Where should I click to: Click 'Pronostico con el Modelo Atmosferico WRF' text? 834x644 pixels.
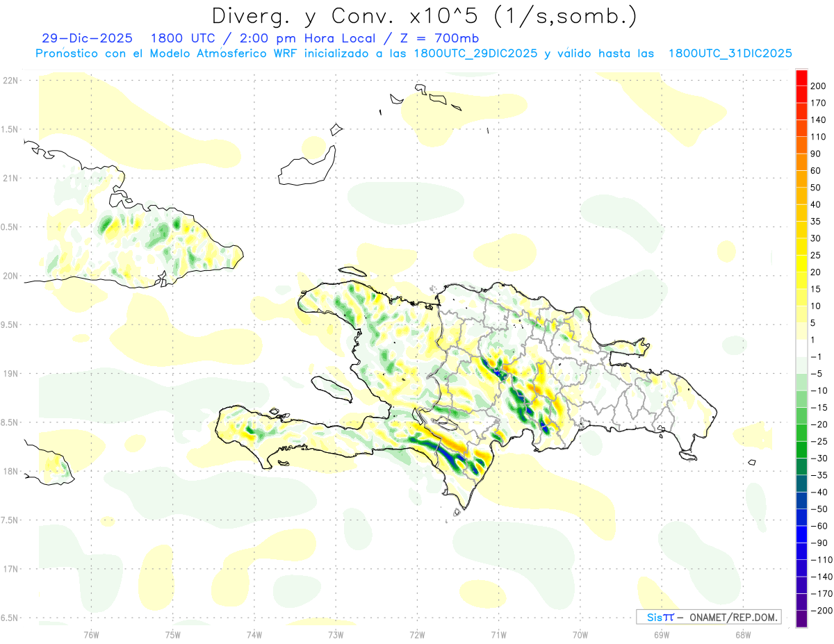(x=167, y=53)
